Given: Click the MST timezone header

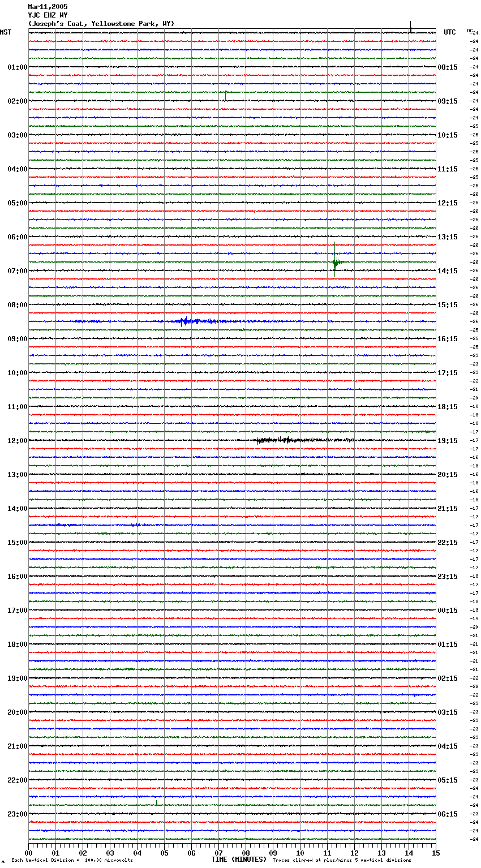Looking at the screenshot, I should tap(6, 32).
